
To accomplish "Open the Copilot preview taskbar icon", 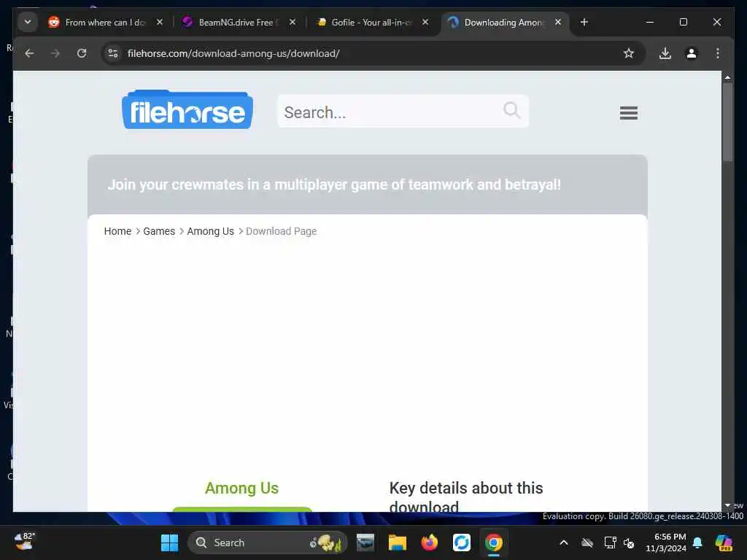I will (724, 542).
